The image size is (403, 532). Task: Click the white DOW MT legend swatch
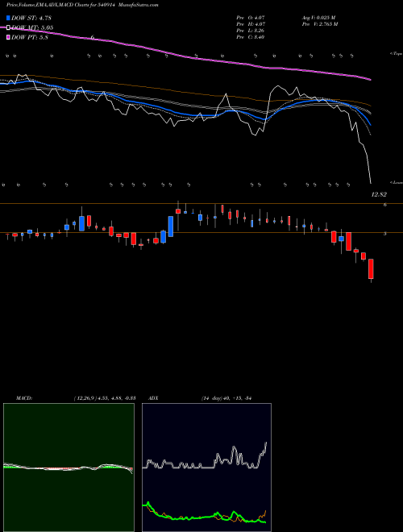(x=8, y=27)
